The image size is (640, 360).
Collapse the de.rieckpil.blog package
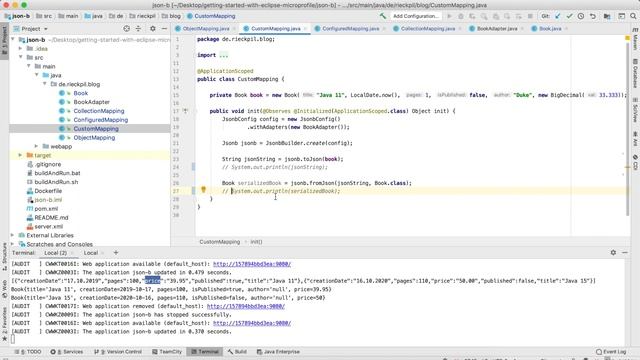(44, 84)
